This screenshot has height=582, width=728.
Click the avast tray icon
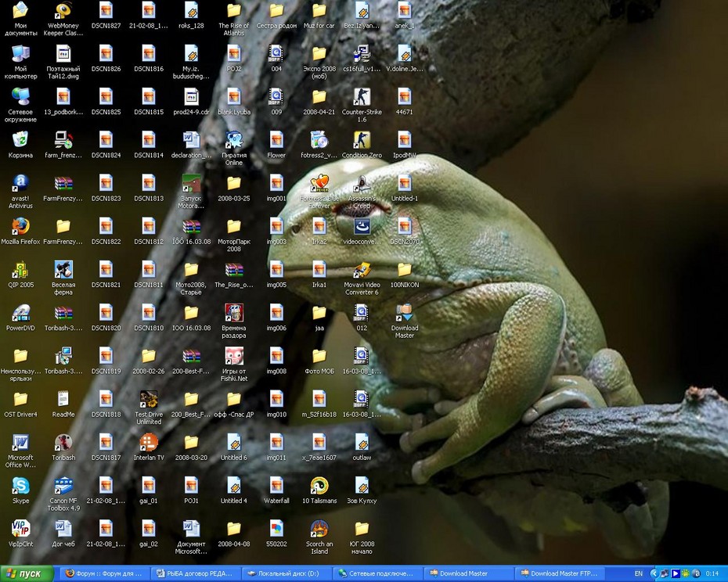[695, 573]
